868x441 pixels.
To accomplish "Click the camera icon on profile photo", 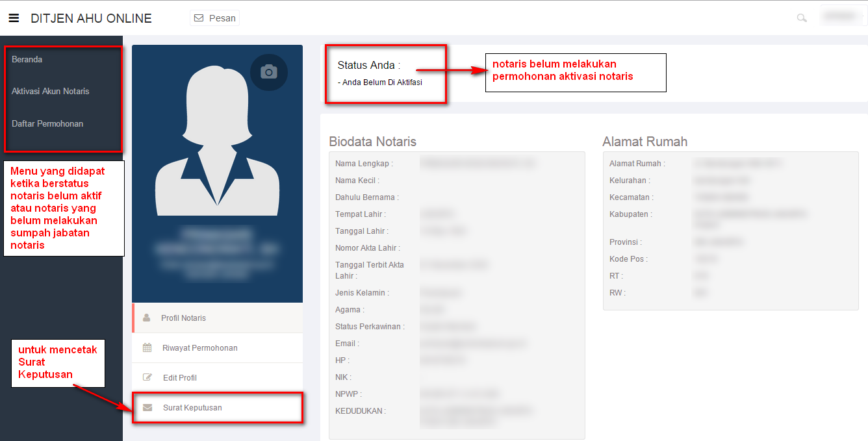I will point(268,72).
